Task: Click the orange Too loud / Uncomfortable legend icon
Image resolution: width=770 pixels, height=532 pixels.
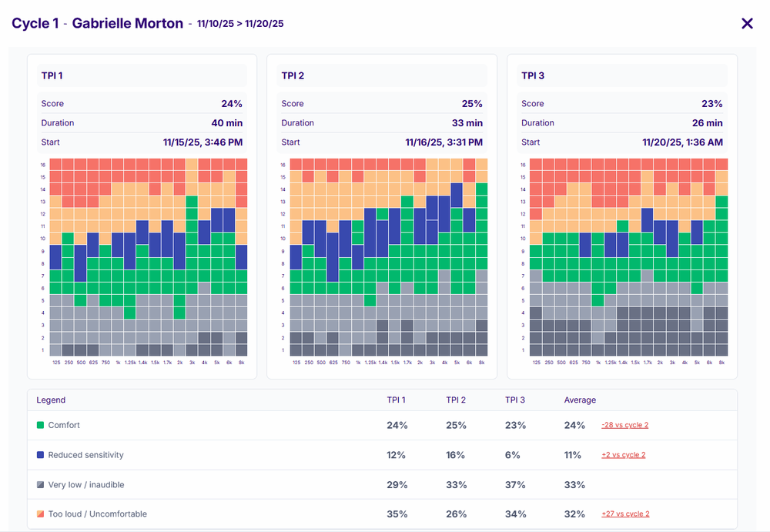Action: [x=40, y=514]
